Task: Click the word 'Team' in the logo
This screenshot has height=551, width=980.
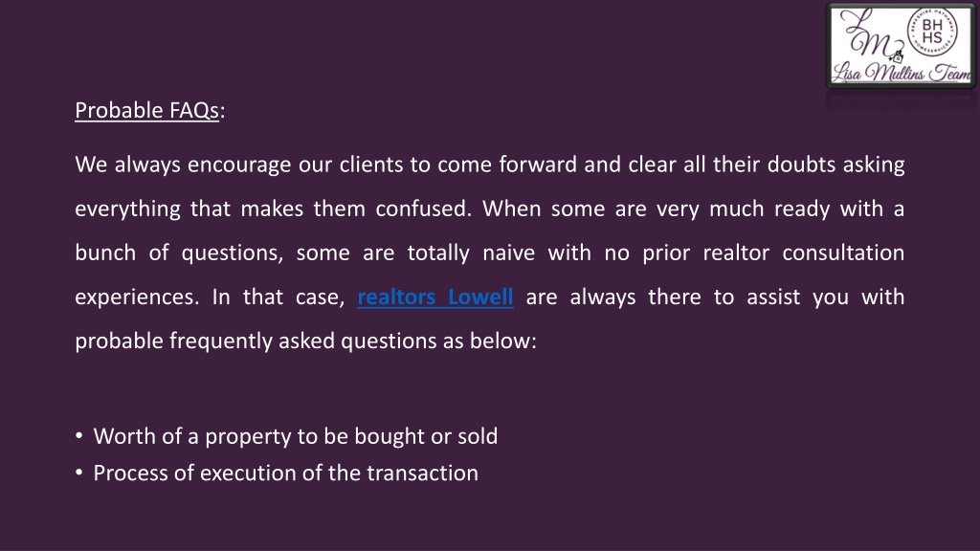Action: (x=949, y=73)
